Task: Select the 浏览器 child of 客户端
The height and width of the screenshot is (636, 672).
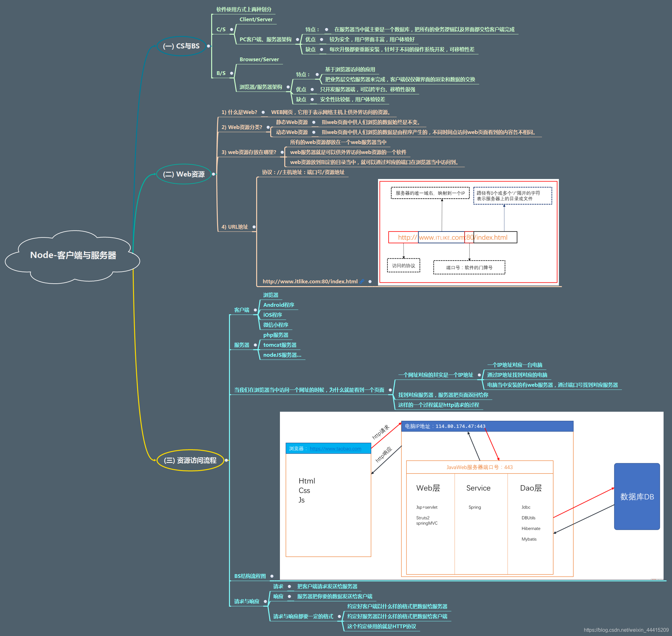Action: [x=271, y=295]
